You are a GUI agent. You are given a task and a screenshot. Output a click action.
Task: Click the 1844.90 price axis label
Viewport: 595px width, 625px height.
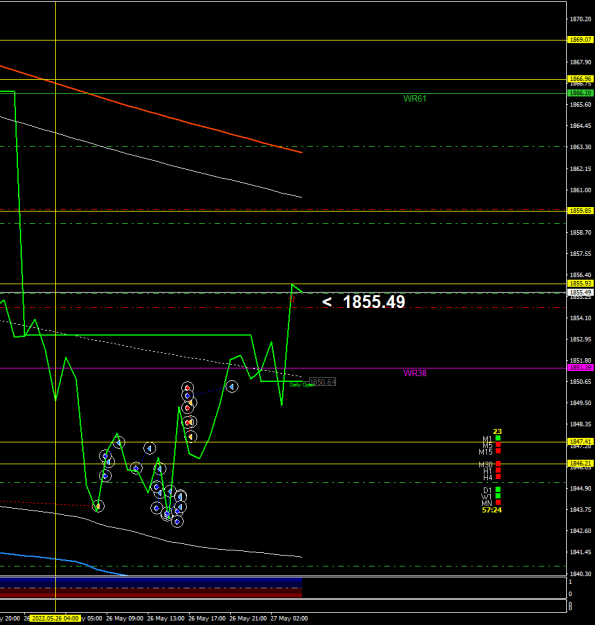580,489
